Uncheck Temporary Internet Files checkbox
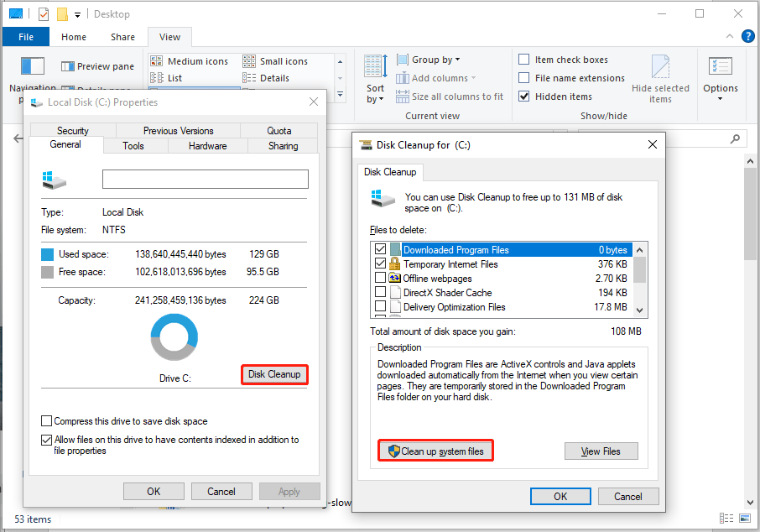 click(381, 263)
